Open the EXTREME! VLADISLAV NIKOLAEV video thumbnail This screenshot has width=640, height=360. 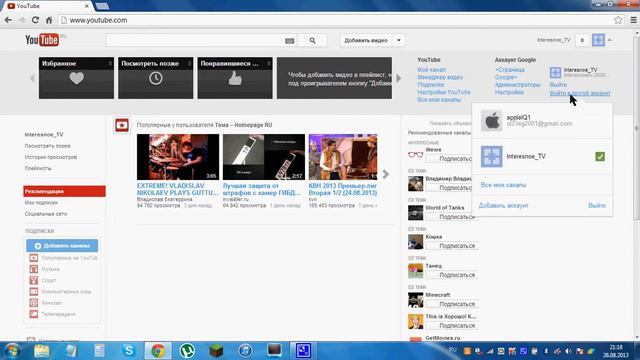coord(178,157)
